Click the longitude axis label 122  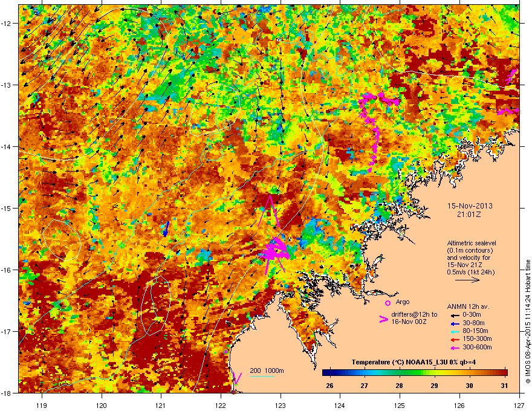[x=221, y=405]
